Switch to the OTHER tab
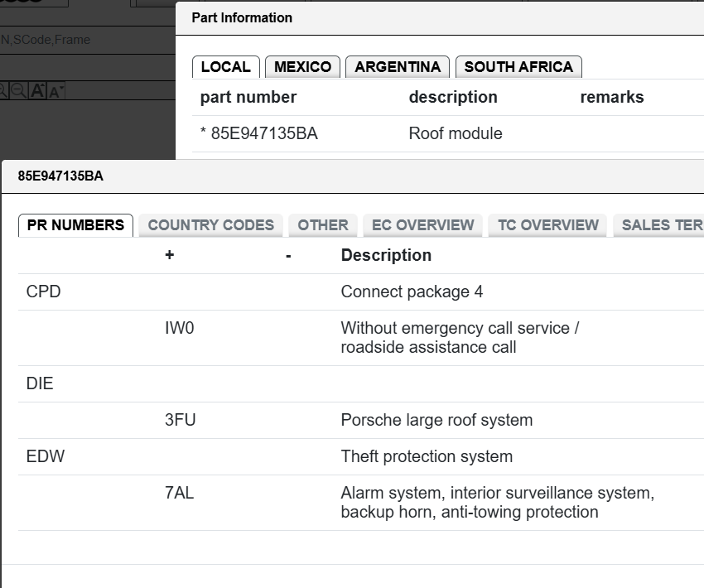 (x=323, y=225)
